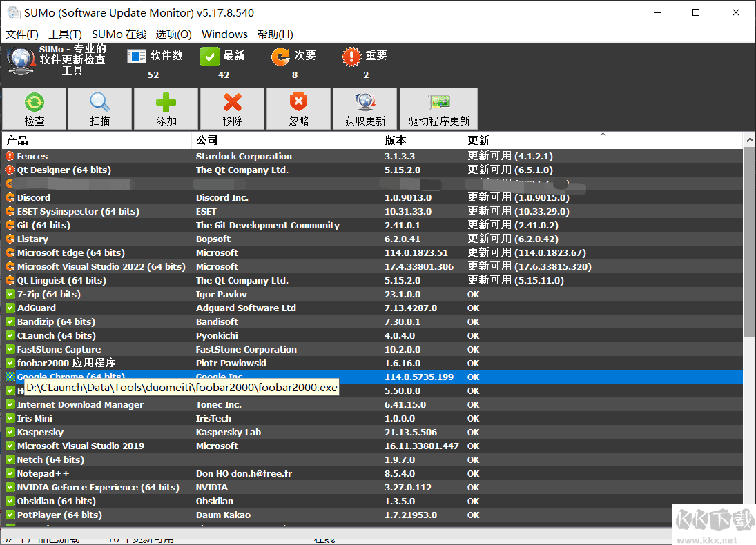The width and height of the screenshot is (756, 545).
Task: Sort list by 版本 column header
Action: click(x=421, y=141)
